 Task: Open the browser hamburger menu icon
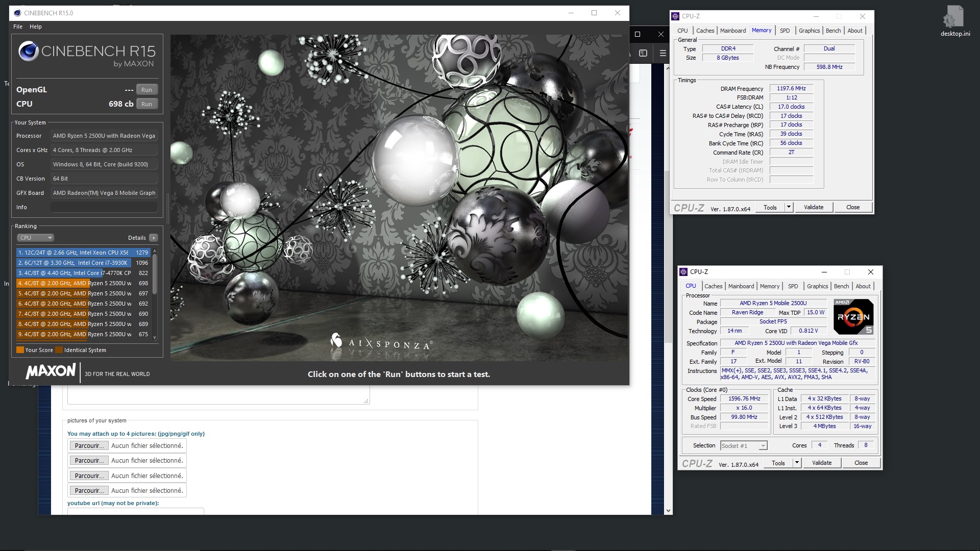click(663, 53)
